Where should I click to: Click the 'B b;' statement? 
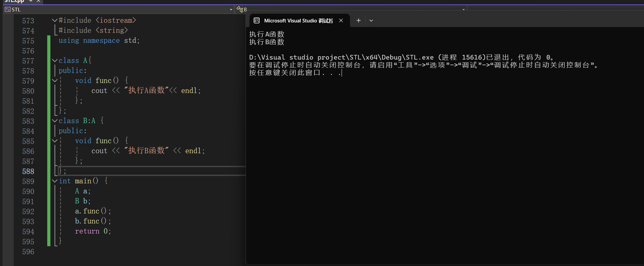coord(83,201)
